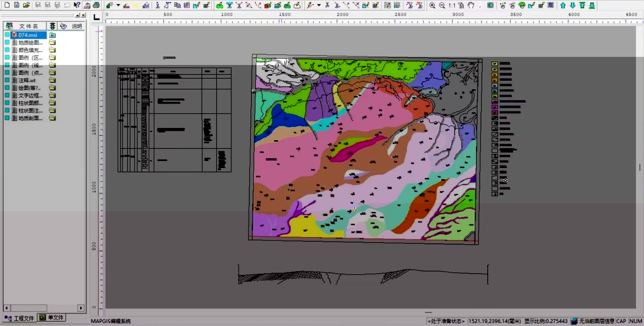Screen dimensions: 644x326
Task: Click the green move-to-top arrow icon
Action: (x=582, y=5)
